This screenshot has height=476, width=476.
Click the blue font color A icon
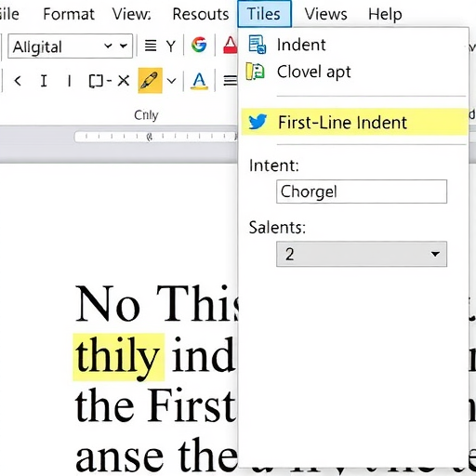point(199,81)
